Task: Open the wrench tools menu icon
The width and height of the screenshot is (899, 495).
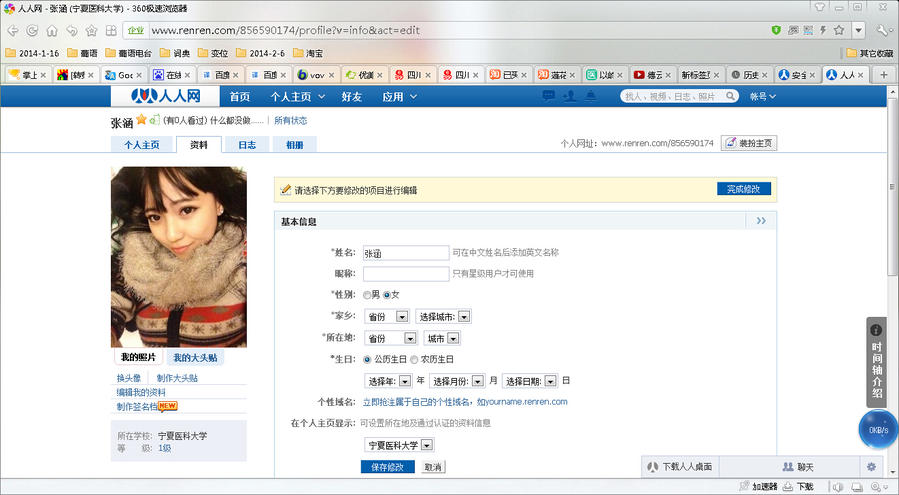Action: 883,30
